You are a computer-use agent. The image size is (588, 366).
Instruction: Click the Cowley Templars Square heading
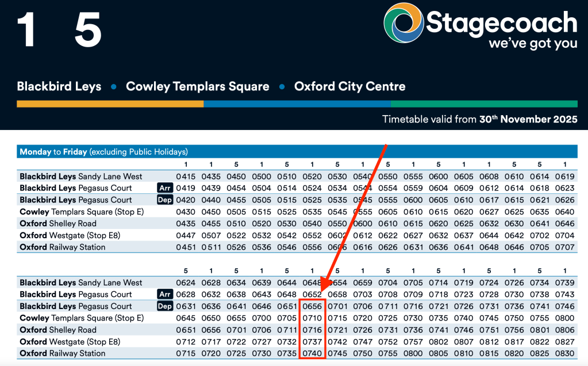[x=197, y=87]
